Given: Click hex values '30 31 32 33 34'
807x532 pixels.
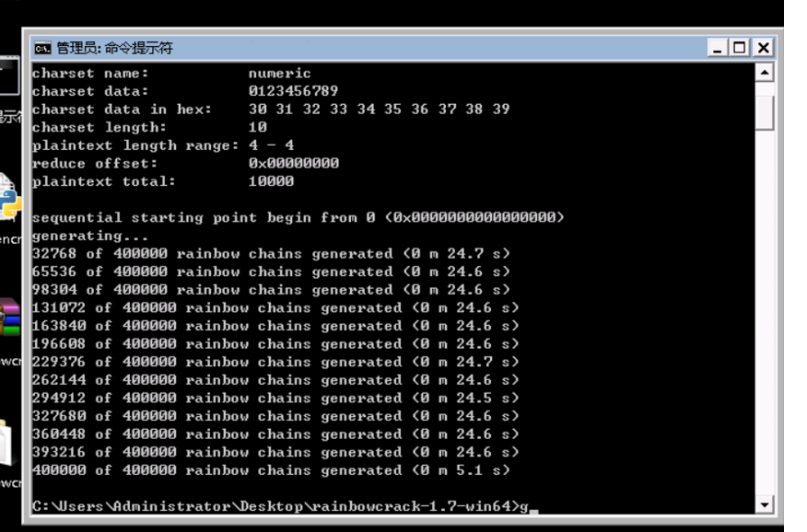Looking at the screenshot, I should click(311, 109).
